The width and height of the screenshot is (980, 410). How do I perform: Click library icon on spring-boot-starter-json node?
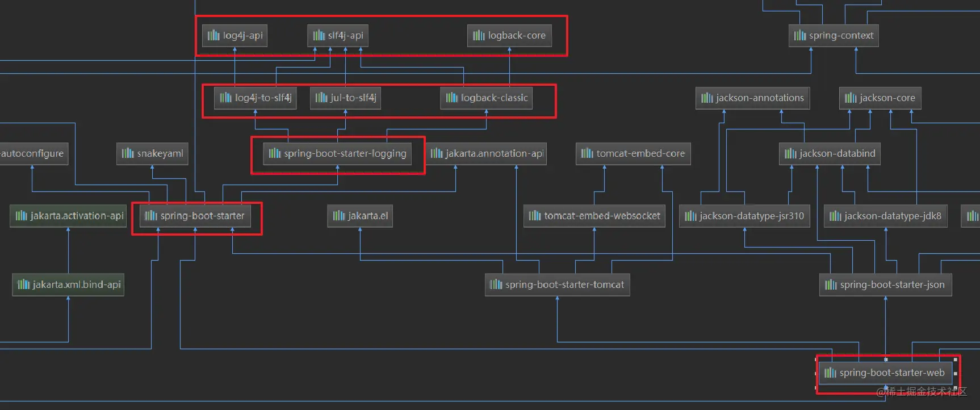click(x=831, y=285)
